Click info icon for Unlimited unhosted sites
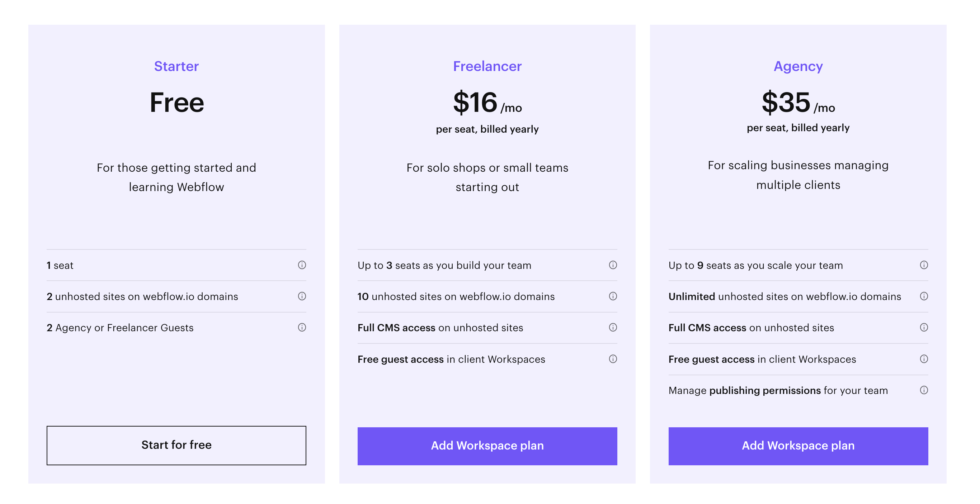 [924, 296]
